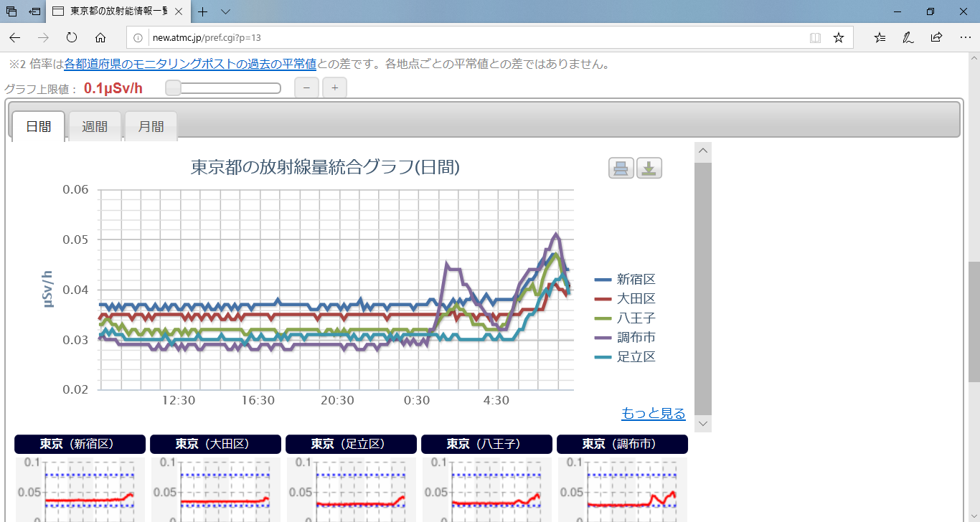
Task: Click the 0.06 y-axis label
Action: [75, 190]
